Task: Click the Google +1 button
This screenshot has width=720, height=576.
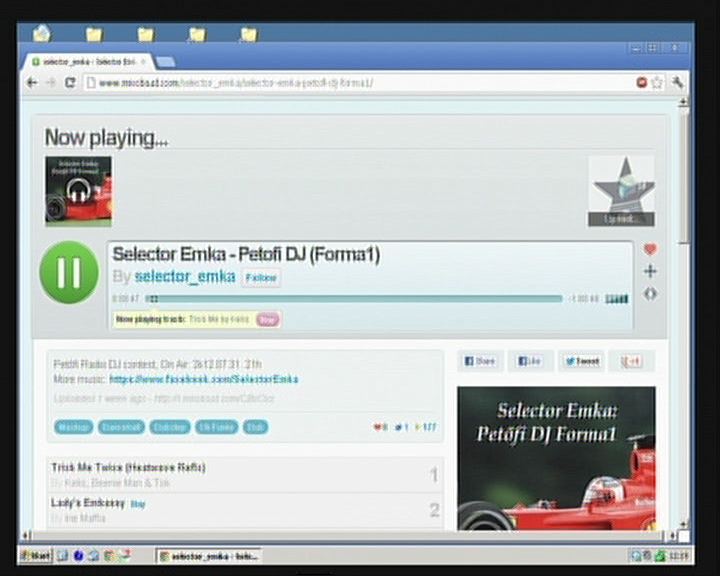Action: point(631,361)
